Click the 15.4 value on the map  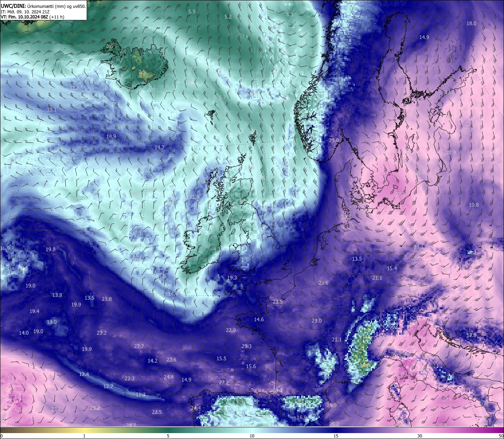pos(392,268)
